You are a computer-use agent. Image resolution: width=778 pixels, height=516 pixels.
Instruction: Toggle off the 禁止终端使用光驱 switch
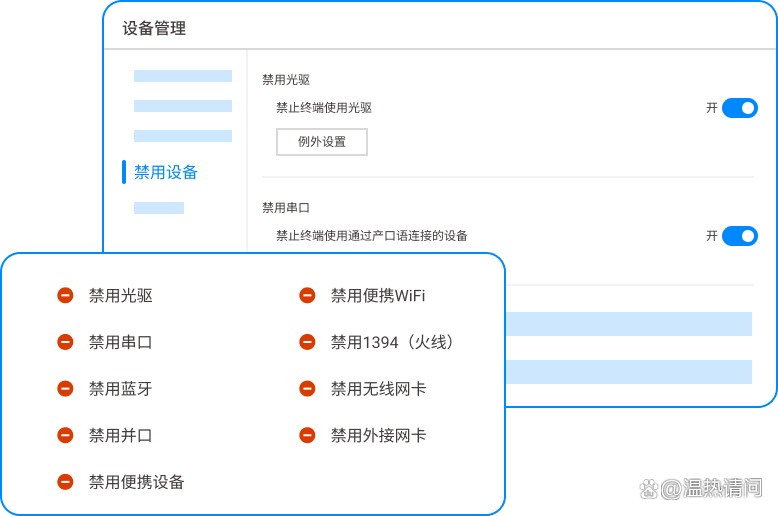click(x=739, y=108)
